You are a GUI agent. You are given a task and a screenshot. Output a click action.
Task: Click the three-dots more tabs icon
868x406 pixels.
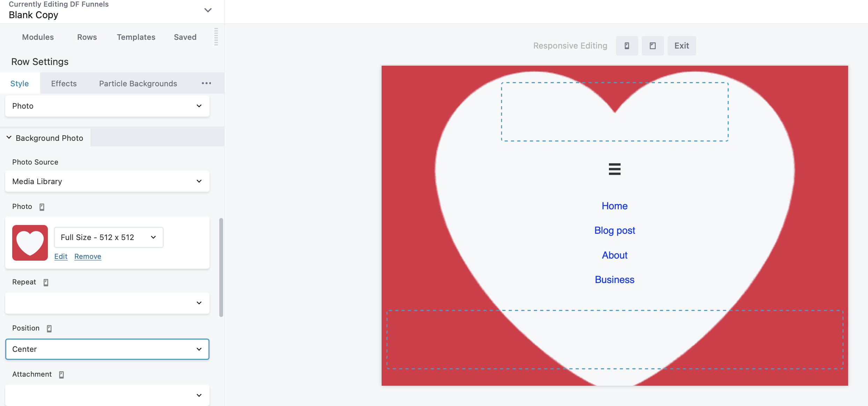point(206,83)
